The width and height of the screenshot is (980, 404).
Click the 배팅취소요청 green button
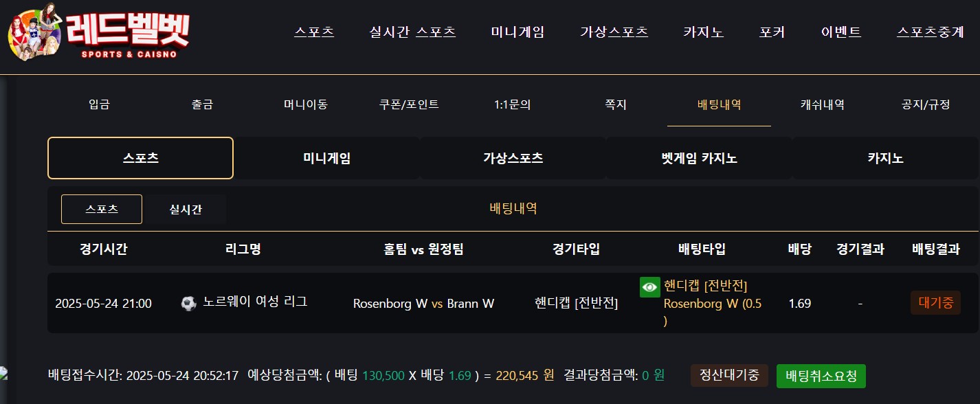(x=821, y=376)
